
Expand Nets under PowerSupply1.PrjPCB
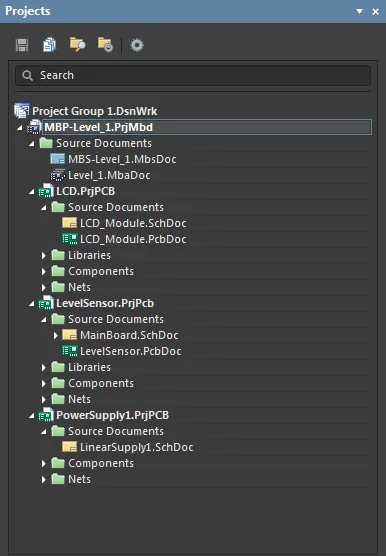click(44, 479)
